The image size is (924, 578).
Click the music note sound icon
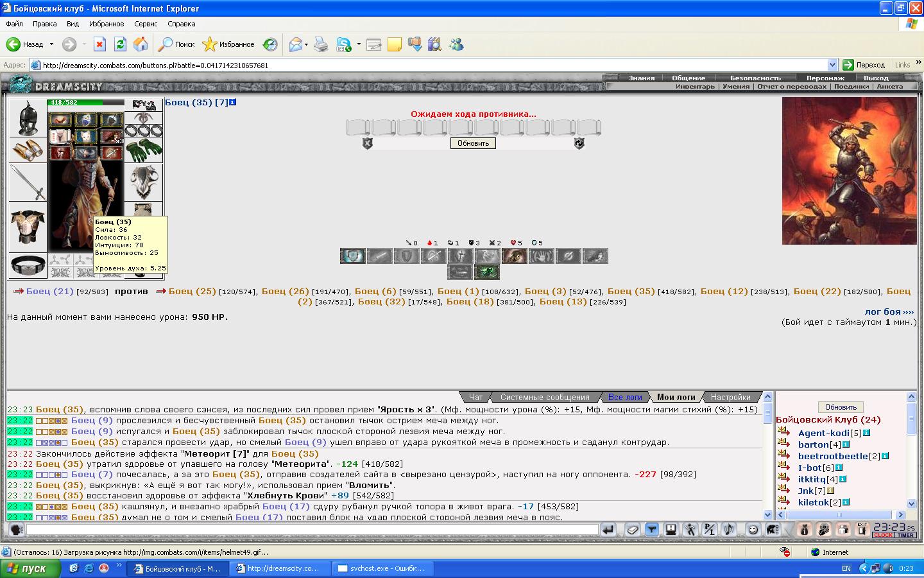pos(728,530)
